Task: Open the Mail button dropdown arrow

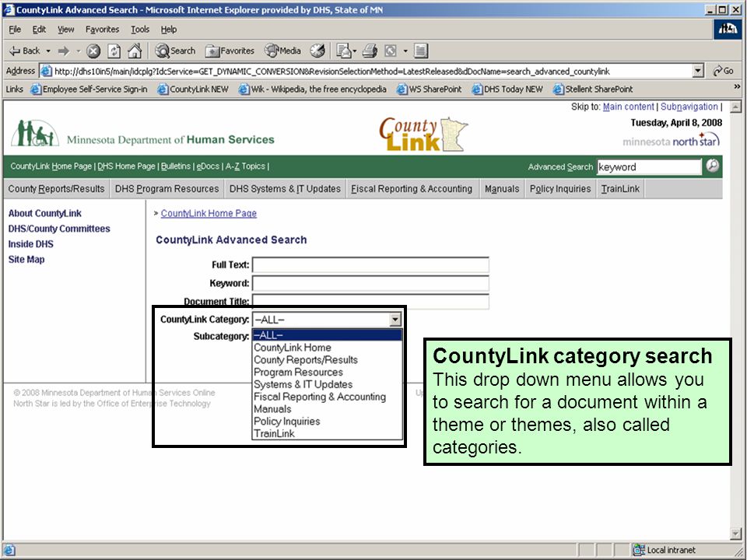Action: click(355, 51)
